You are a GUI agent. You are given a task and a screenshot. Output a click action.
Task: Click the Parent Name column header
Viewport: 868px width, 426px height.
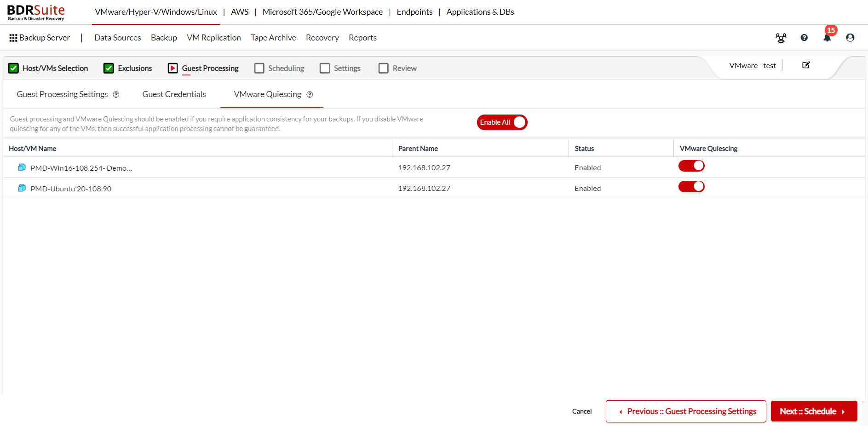(x=418, y=149)
